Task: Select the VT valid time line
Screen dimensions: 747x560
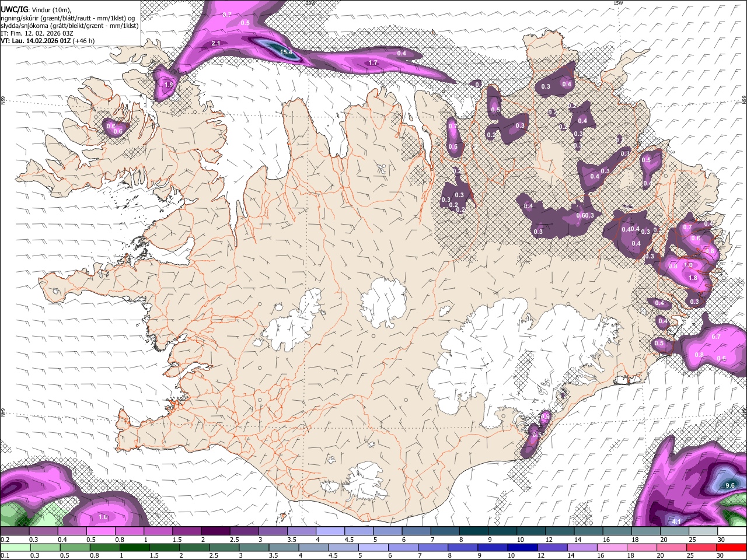Action: 47,41
